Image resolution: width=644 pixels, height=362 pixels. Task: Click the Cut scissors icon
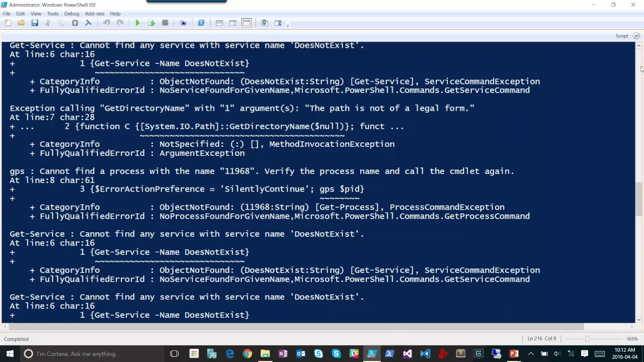click(x=48, y=23)
